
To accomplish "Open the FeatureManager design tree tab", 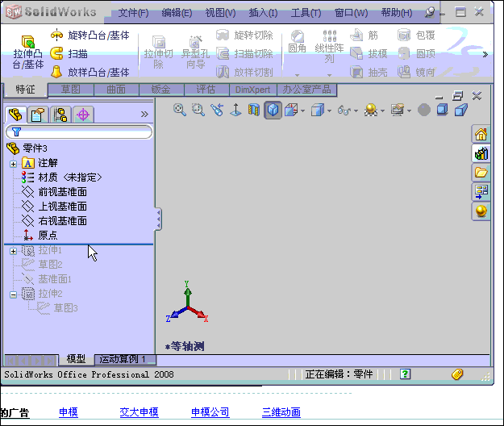I will coord(15,114).
